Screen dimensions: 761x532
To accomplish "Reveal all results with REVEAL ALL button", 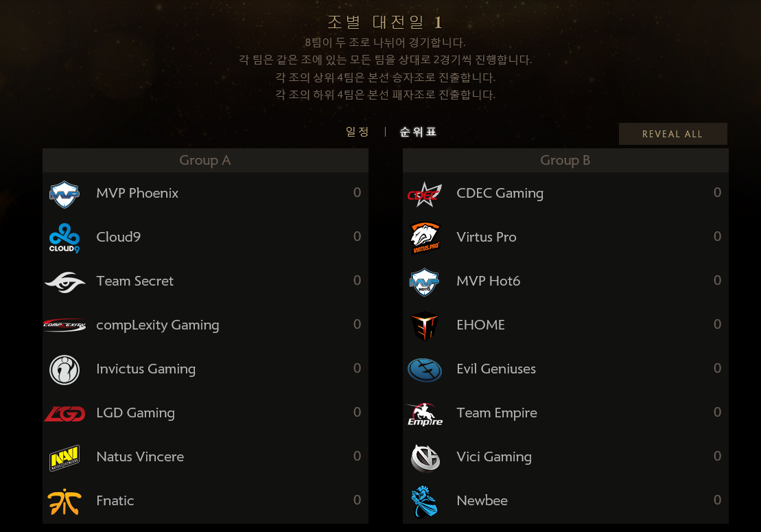I will (x=672, y=134).
